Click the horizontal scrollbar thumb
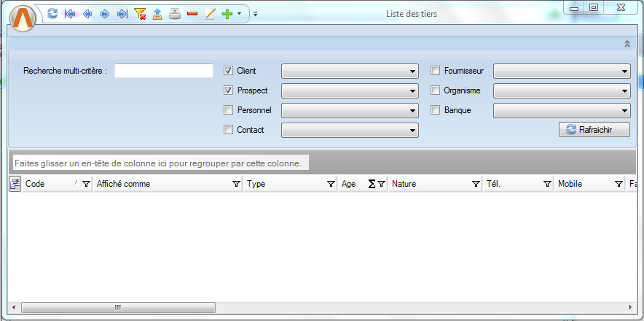The image size is (644, 321). pyautogui.click(x=117, y=307)
